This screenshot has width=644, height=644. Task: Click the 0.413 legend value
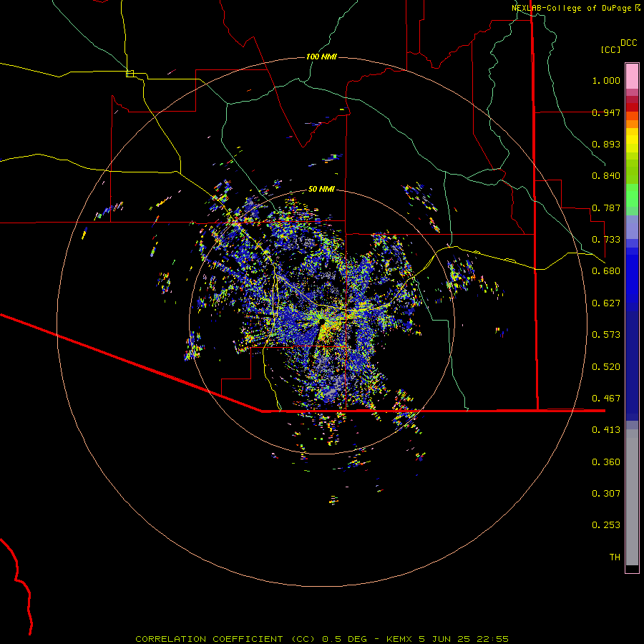[x=606, y=430]
